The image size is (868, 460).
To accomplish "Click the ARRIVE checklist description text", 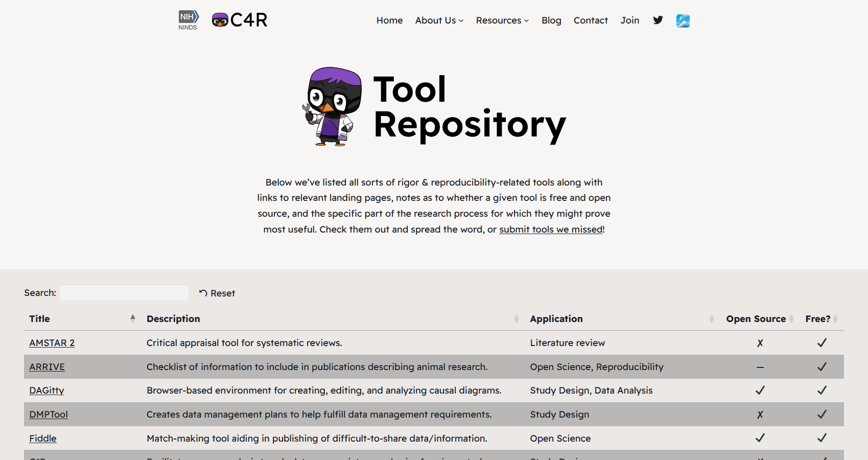I will coord(317,367).
